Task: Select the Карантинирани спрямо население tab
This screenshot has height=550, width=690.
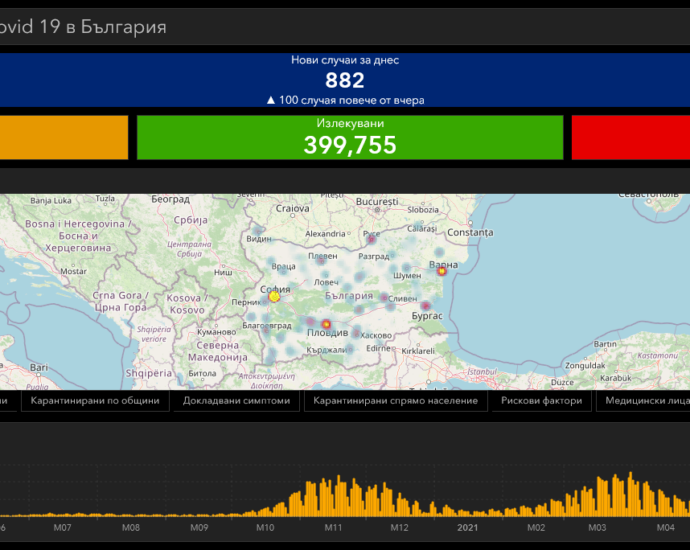Action: (x=396, y=401)
